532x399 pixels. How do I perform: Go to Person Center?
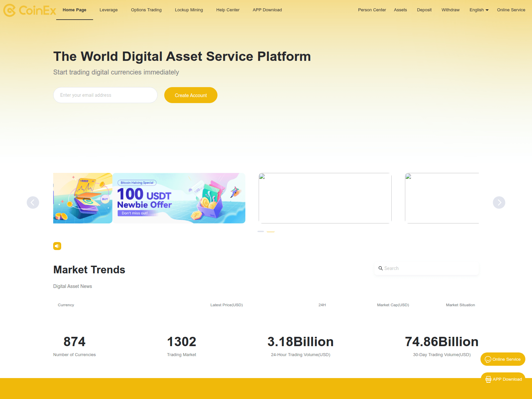pyautogui.click(x=372, y=10)
